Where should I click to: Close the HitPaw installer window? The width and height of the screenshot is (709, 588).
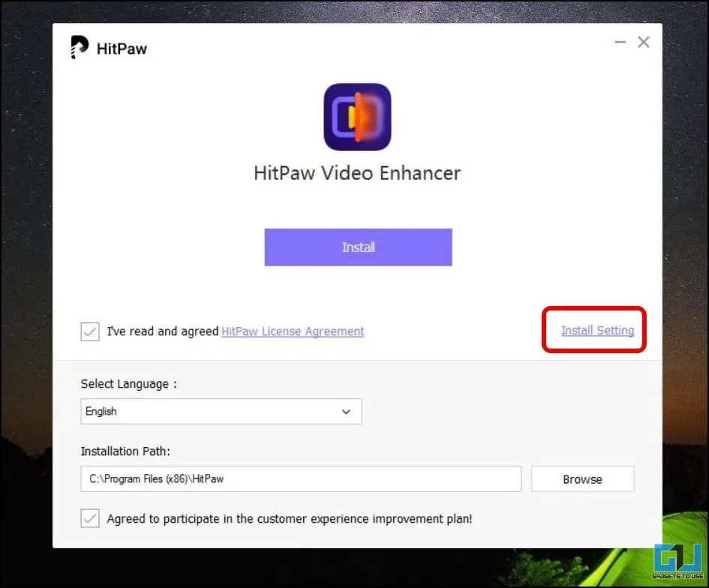(644, 42)
